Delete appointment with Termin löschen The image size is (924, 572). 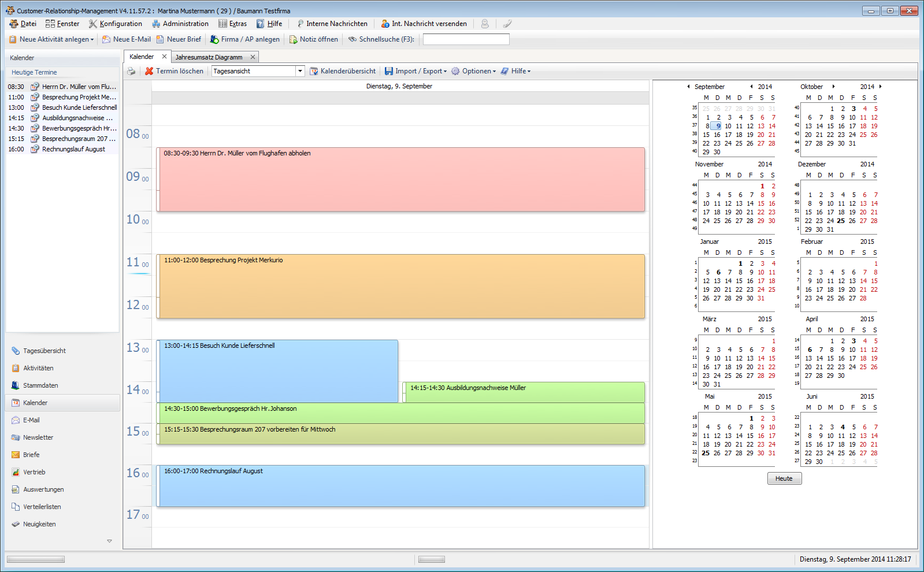click(x=174, y=71)
